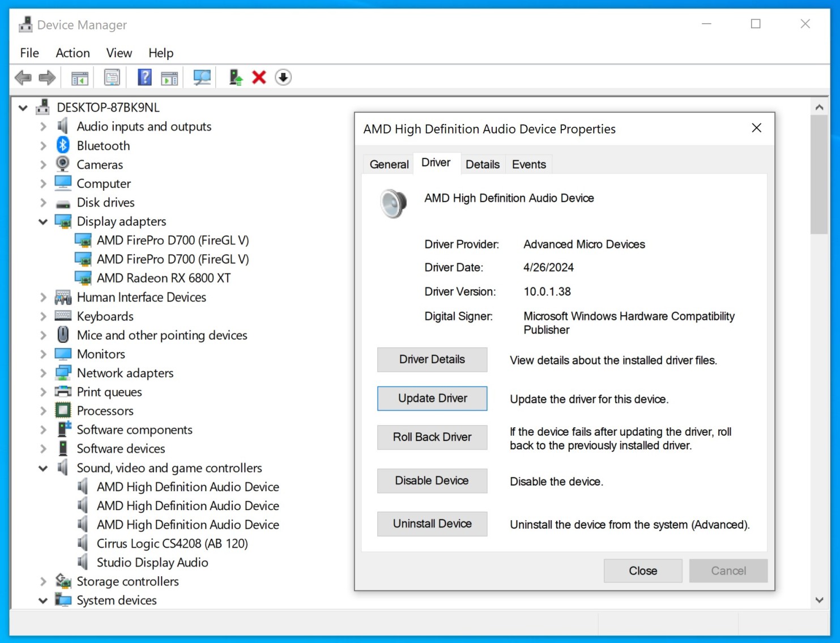Click the Update Driver button
Viewport: 840px width, 643px height.
432,398
